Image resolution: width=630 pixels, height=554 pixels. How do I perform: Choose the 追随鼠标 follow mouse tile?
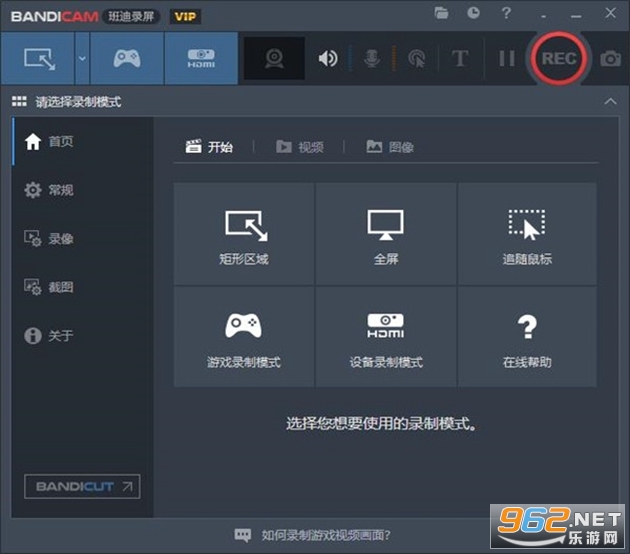[x=527, y=234]
